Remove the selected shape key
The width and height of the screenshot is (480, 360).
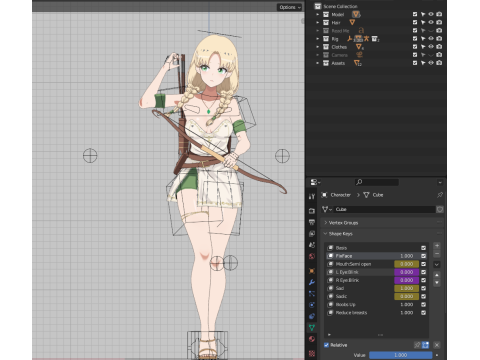click(x=437, y=254)
